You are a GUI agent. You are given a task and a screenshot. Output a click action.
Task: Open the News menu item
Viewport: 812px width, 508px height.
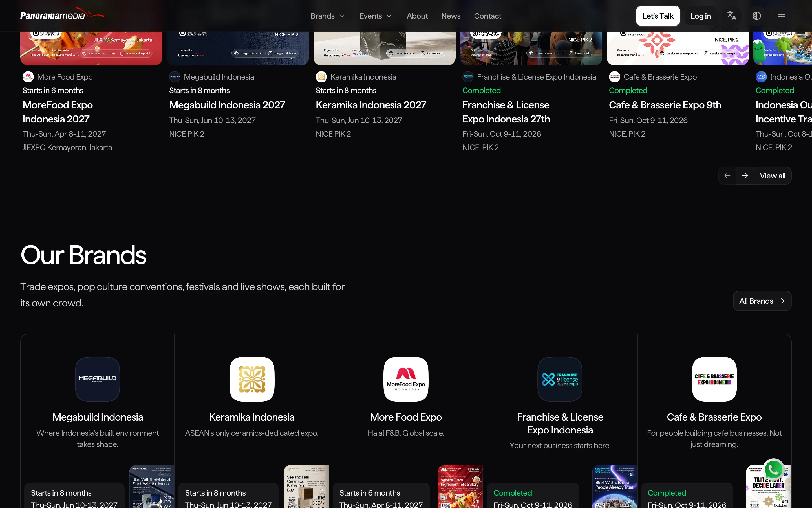(x=451, y=16)
